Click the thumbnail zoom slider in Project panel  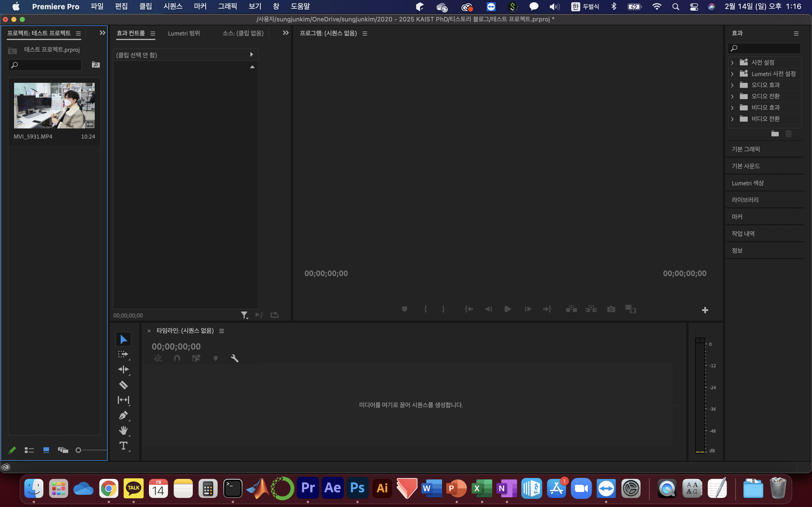[78, 450]
